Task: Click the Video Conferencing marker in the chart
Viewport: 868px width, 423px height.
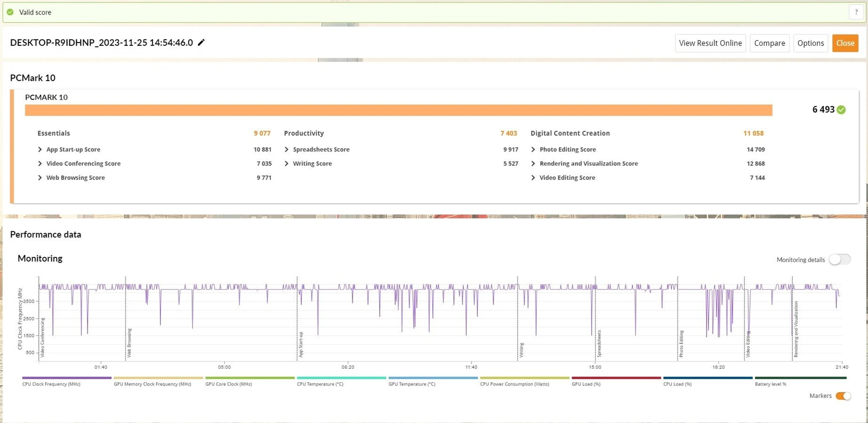Action: point(42,337)
